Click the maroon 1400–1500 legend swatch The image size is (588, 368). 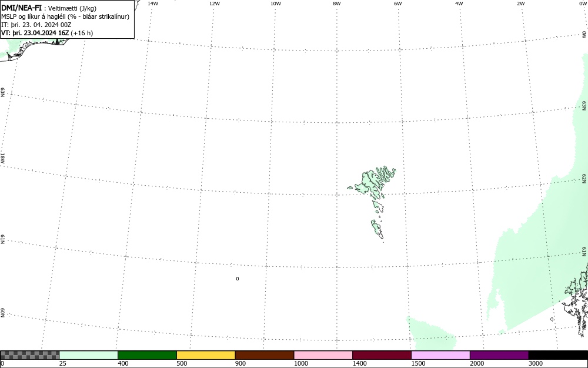382,355
